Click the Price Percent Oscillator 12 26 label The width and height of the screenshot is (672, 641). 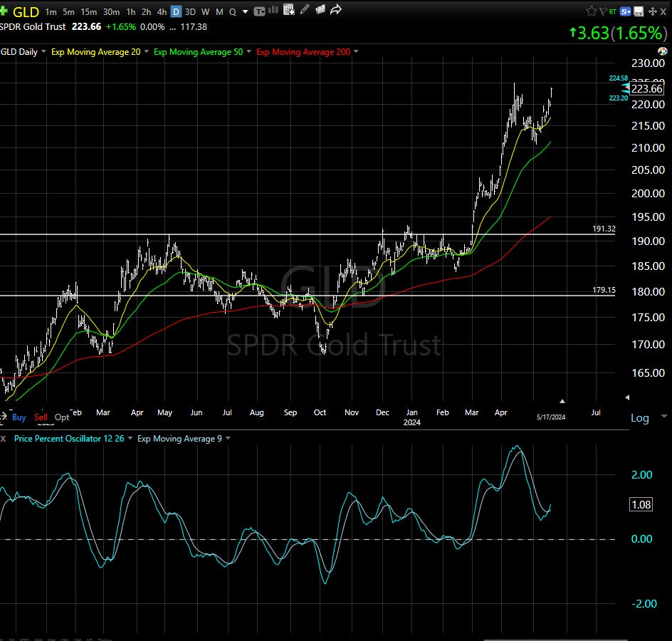point(69,439)
